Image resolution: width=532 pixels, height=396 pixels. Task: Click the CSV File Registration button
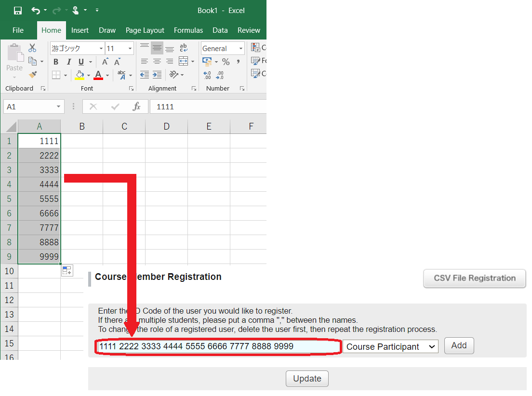tap(475, 278)
